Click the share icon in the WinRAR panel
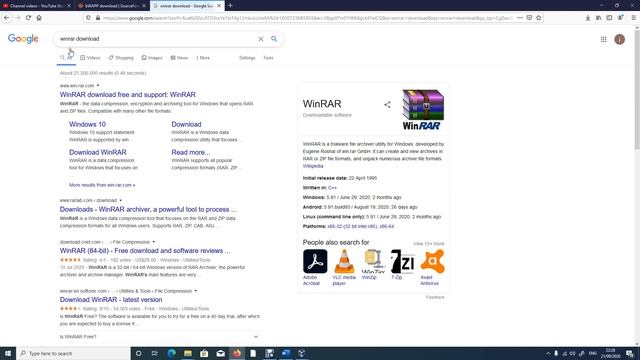The width and height of the screenshot is (640, 360). [x=387, y=105]
